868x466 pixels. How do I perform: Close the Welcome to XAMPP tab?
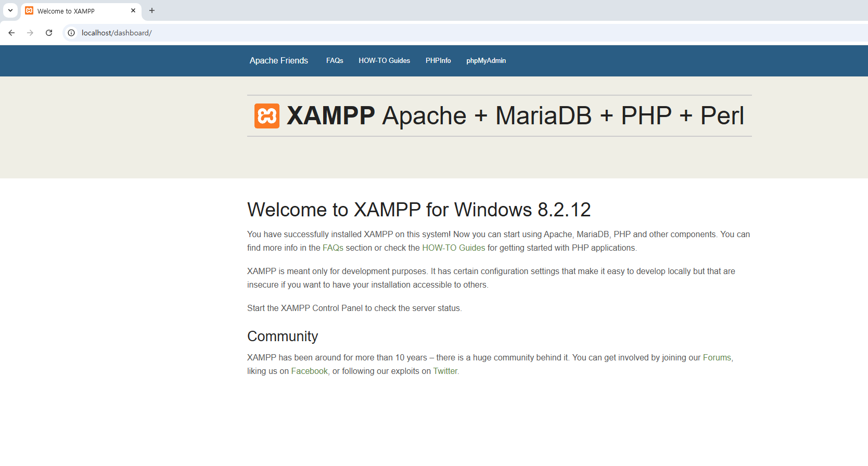133,10
